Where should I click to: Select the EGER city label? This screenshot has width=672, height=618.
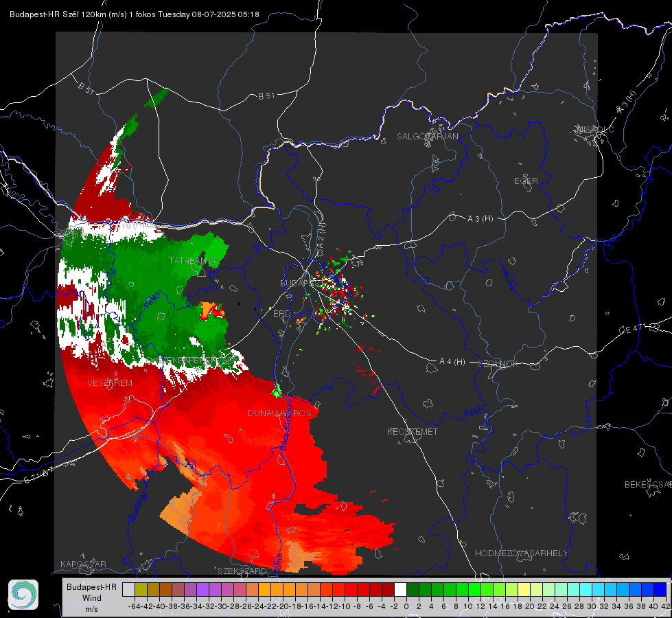pos(526,181)
